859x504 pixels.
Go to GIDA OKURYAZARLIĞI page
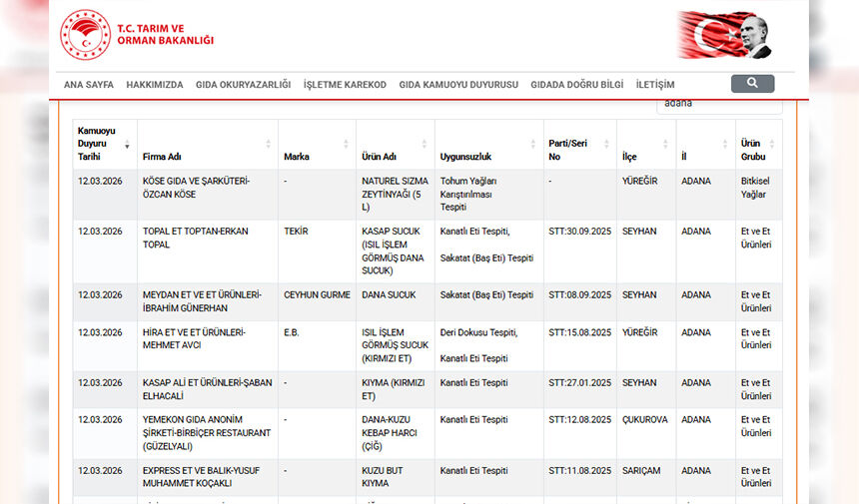pyautogui.click(x=243, y=85)
